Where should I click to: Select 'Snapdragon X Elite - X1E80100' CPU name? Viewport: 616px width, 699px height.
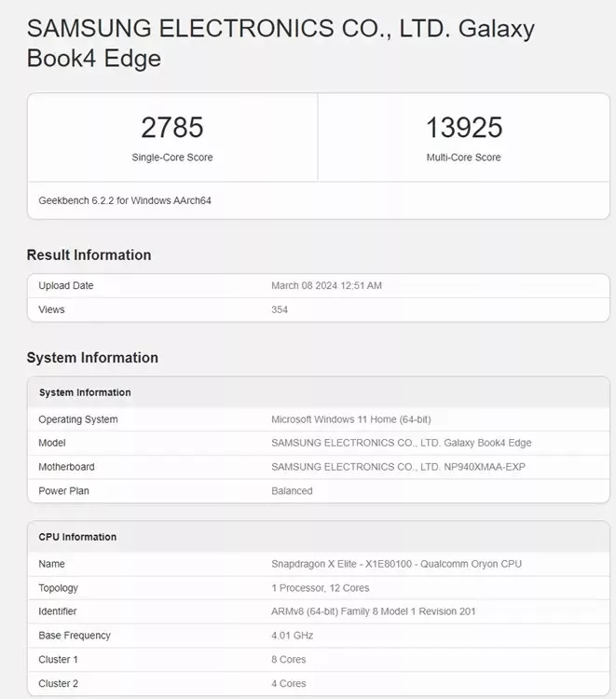tap(341, 564)
